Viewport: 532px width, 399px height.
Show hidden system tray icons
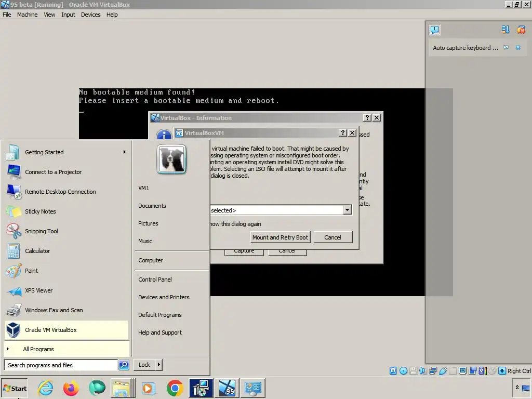[x=517, y=387]
